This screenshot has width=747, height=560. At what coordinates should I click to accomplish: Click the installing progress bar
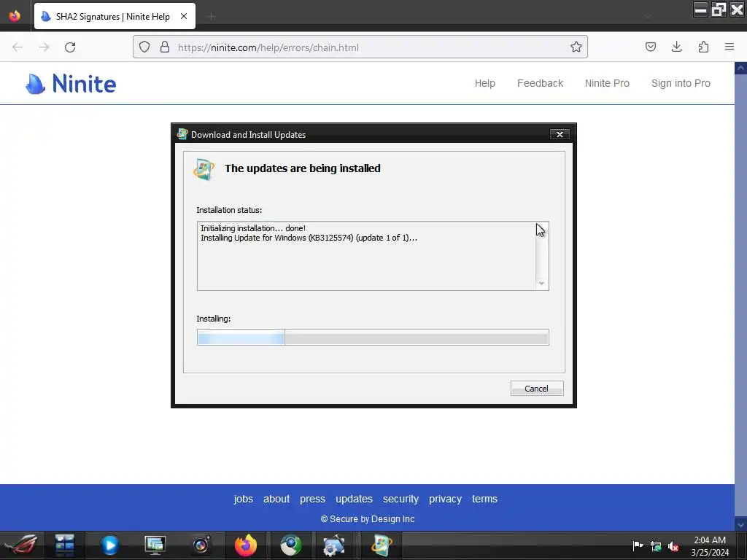coord(373,338)
